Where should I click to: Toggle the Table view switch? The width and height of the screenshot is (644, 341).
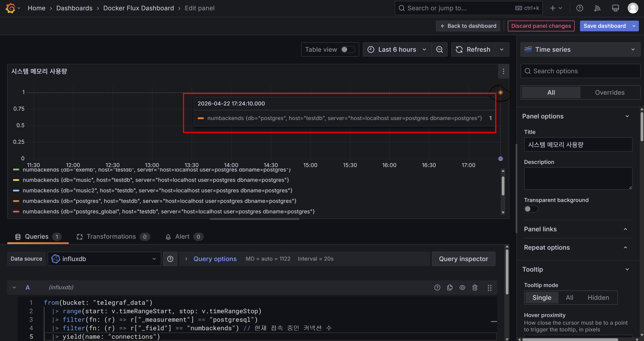pyautogui.click(x=348, y=49)
